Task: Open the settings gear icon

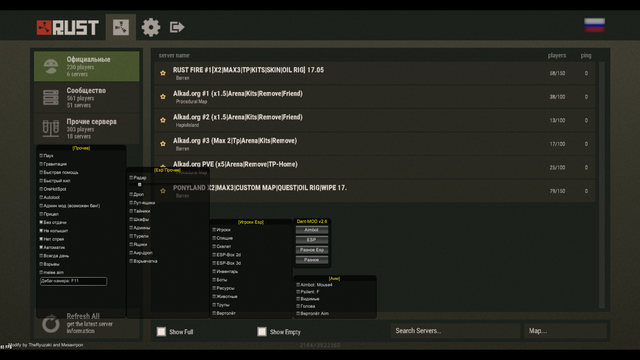Action: [151, 27]
